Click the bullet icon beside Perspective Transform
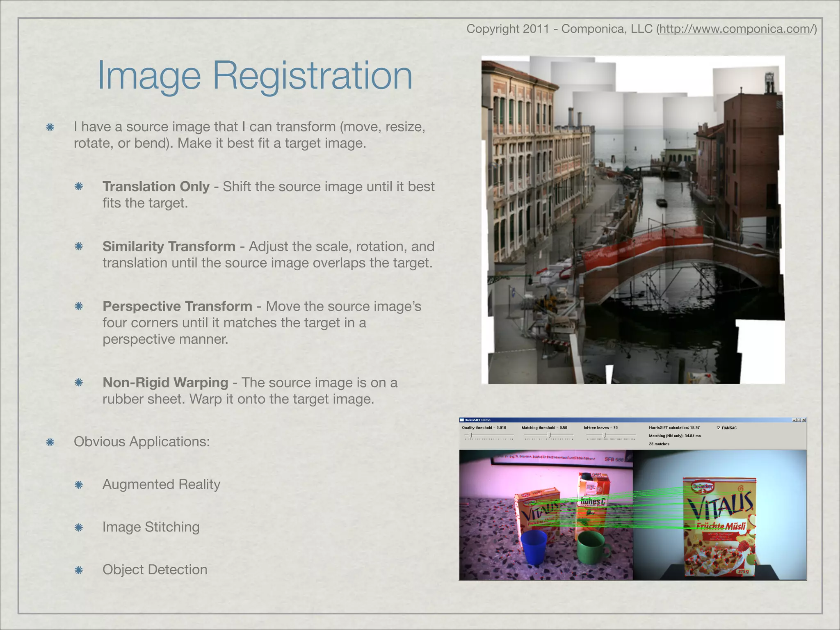The height and width of the screenshot is (630, 840). (x=79, y=306)
